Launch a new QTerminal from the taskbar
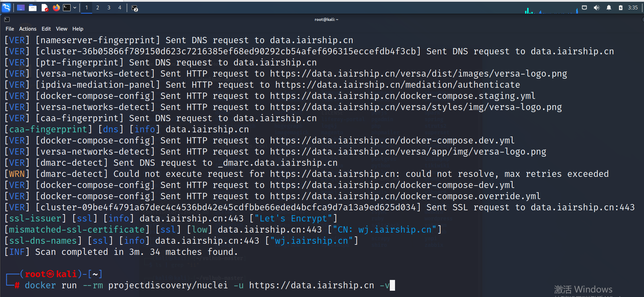Screen dimensions: 644x297 [x=66, y=7]
